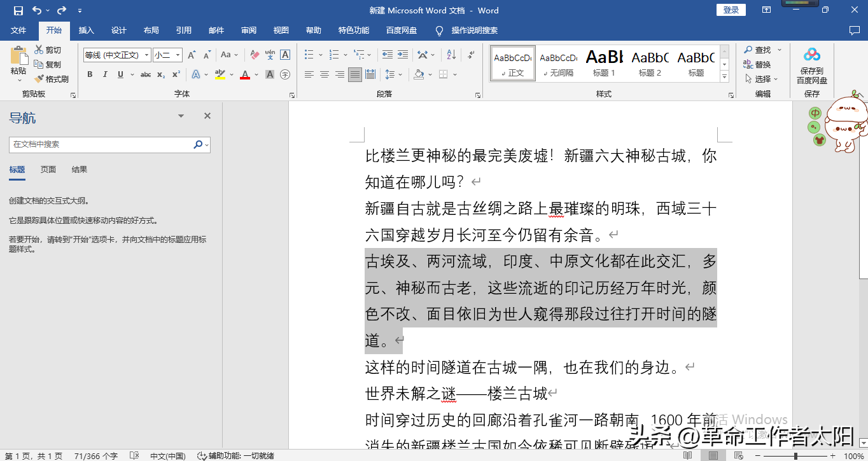Screen dimensions: 868x461
Task: Toggle show/hide paragraph marks
Action: (471, 55)
